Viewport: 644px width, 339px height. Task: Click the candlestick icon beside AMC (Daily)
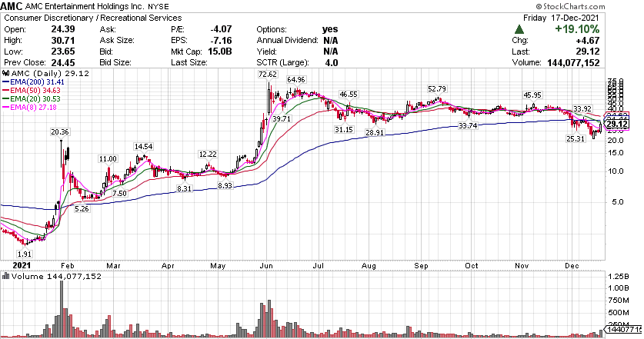6,74
